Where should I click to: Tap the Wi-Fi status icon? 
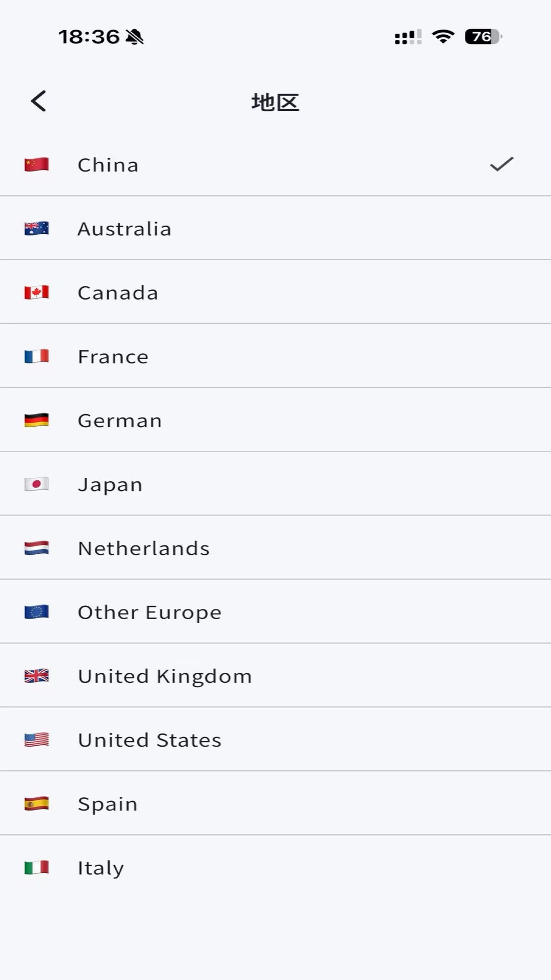pos(443,37)
